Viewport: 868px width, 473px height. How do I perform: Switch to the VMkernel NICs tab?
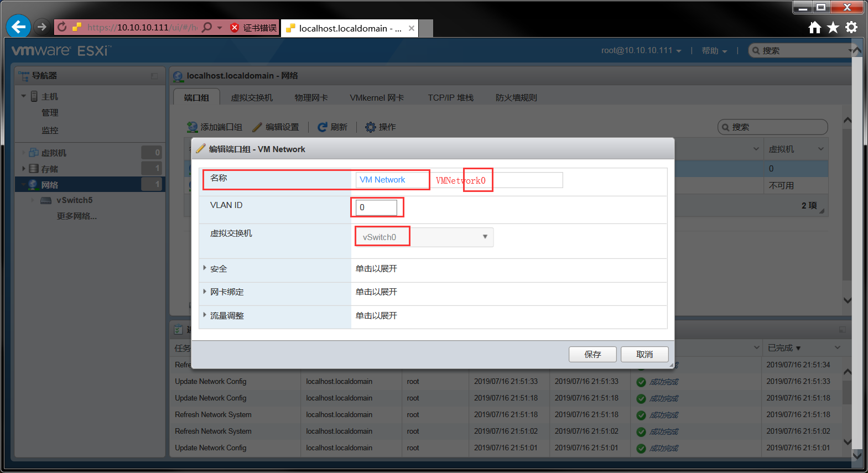[x=377, y=97]
